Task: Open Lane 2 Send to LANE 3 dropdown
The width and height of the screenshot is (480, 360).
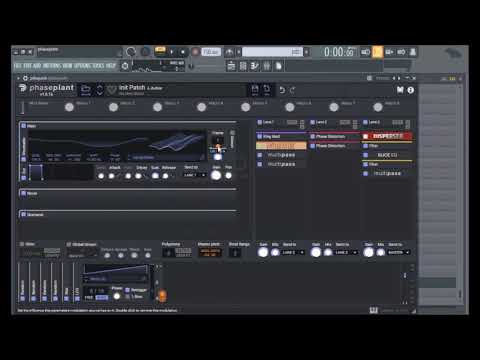Action: [346, 252]
